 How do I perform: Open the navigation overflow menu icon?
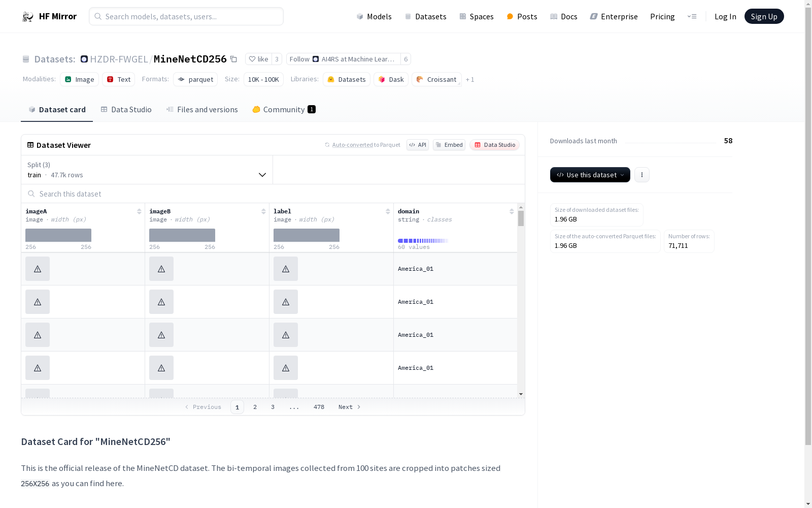692,16
